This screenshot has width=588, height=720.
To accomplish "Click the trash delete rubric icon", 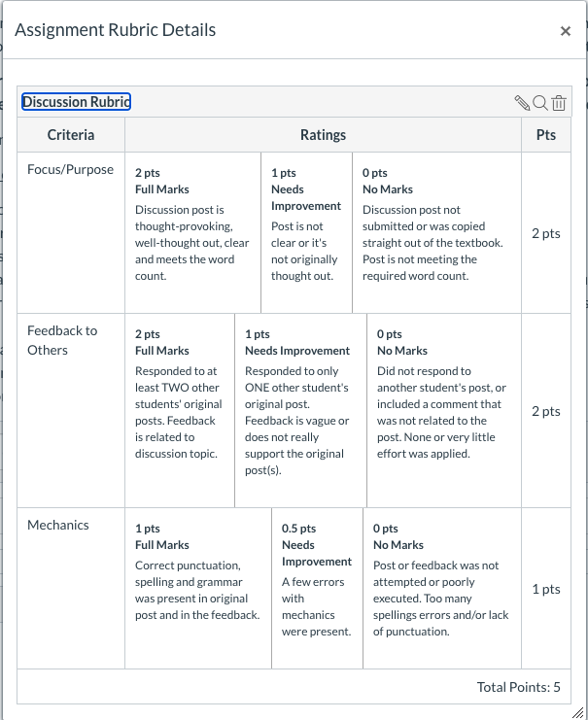I will pos(559,103).
